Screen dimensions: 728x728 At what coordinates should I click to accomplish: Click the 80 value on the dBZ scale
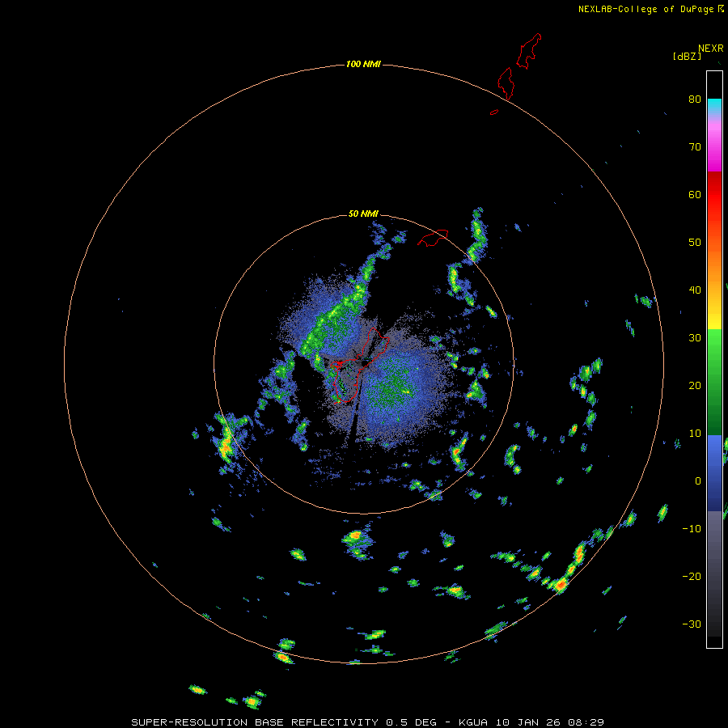[x=695, y=99]
